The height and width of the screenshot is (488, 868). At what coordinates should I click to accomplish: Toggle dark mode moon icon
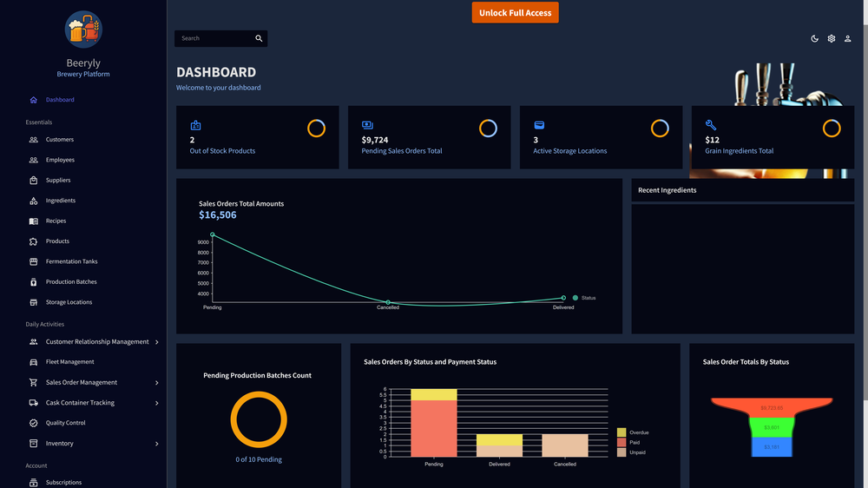pyautogui.click(x=814, y=38)
